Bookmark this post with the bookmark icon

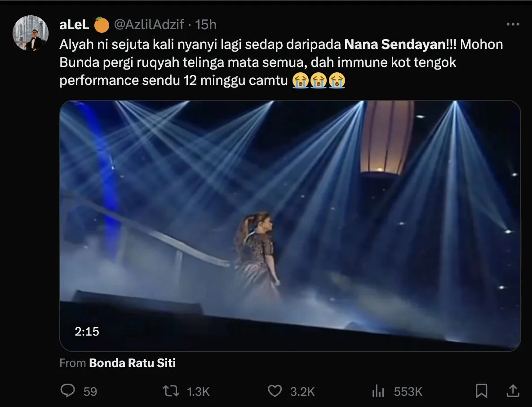click(x=481, y=391)
